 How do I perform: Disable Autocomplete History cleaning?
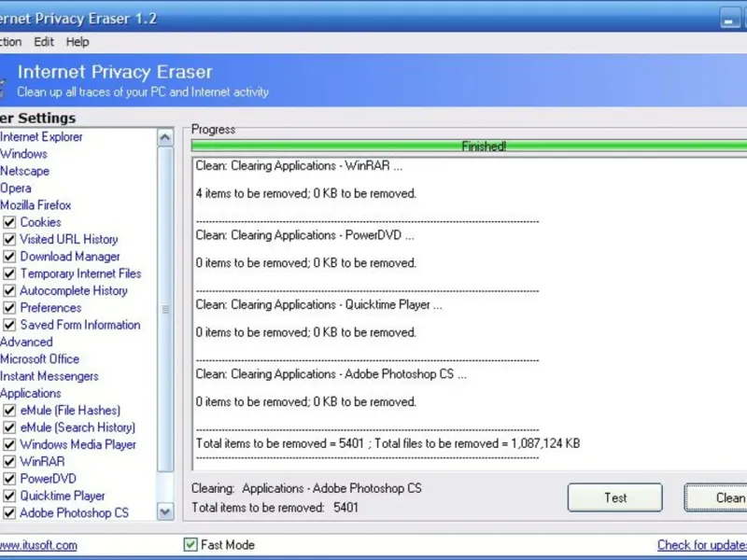point(9,291)
